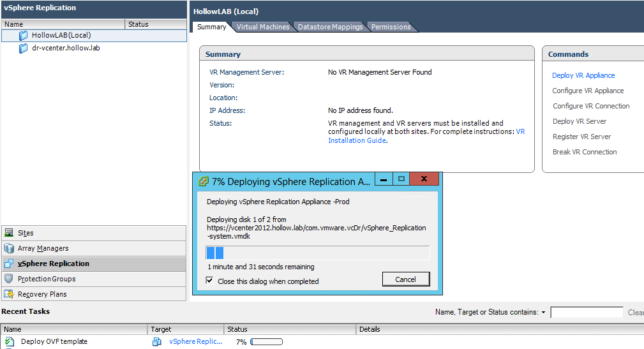Click the Deploy OVF template task name

pyautogui.click(x=54, y=341)
